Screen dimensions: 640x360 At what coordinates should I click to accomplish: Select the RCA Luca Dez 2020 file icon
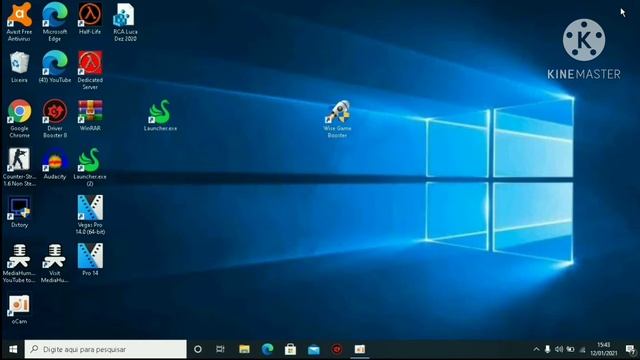(x=125, y=22)
